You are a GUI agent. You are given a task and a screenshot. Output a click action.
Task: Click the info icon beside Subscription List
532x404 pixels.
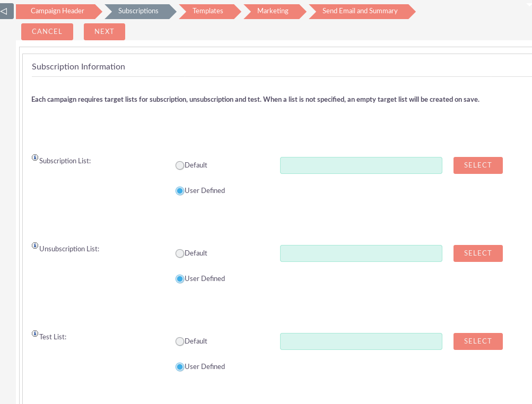click(x=35, y=157)
